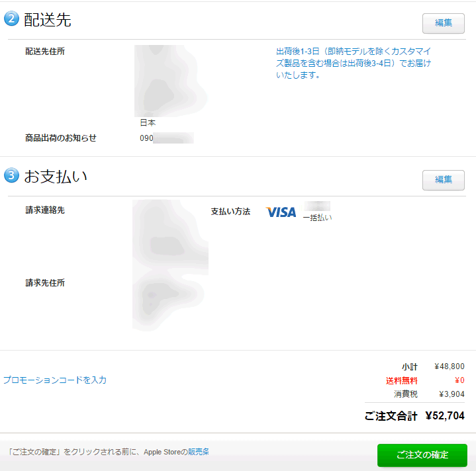
Task: Click the 商品出荷のお知らせ label
Action: click(60, 138)
